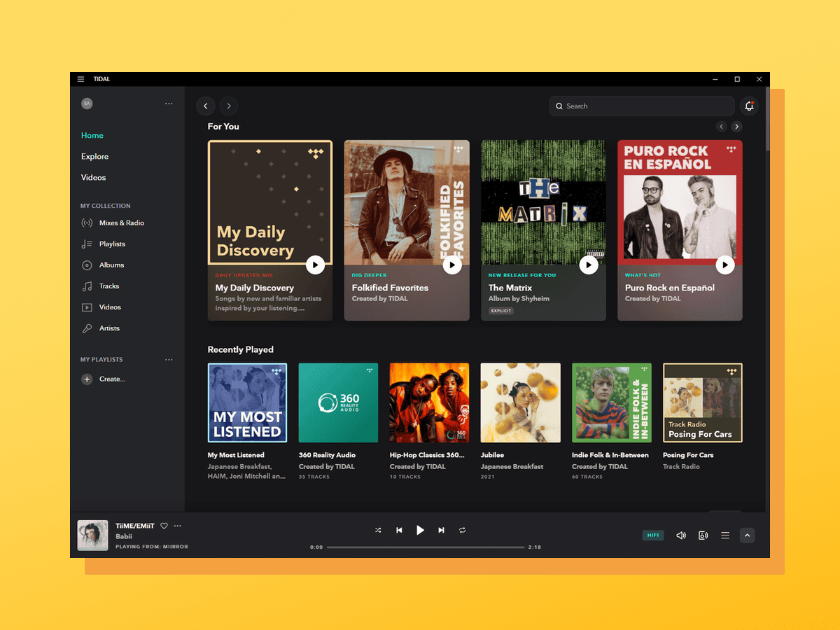Switch to the Explore section
Image resolution: width=840 pixels, height=630 pixels.
click(x=94, y=156)
